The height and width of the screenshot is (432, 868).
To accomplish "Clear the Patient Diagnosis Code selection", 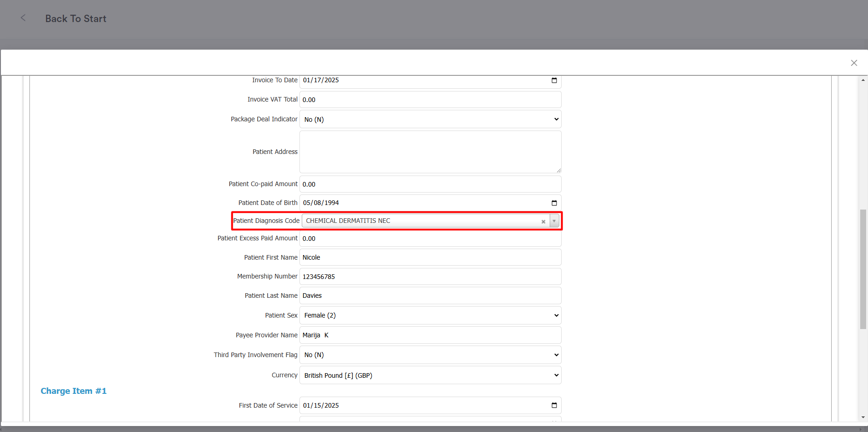I will pyautogui.click(x=543, y=222).
